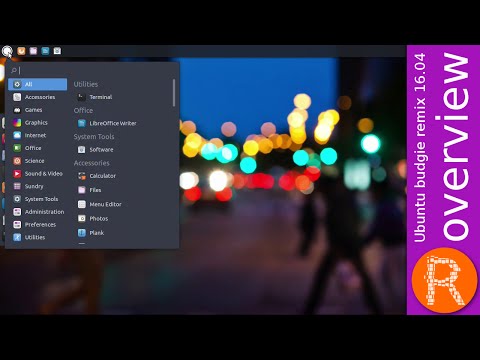Launch the blue LibreOffice Writer icon in the top panel
Image resolution: width=480 pixels, height=360 pixels.
pyautogui.click(x=45, y=51)
